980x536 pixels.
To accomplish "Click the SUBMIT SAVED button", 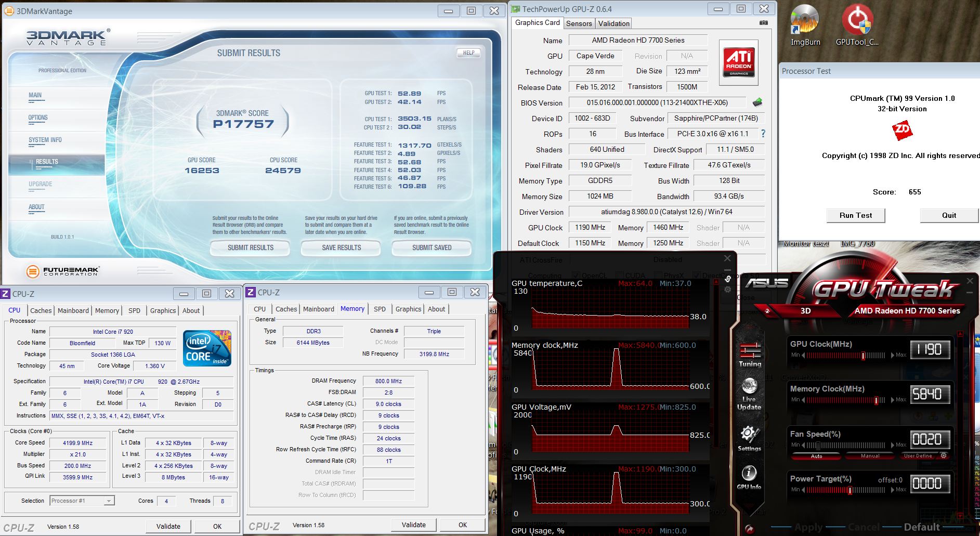I will coord(432,248).
